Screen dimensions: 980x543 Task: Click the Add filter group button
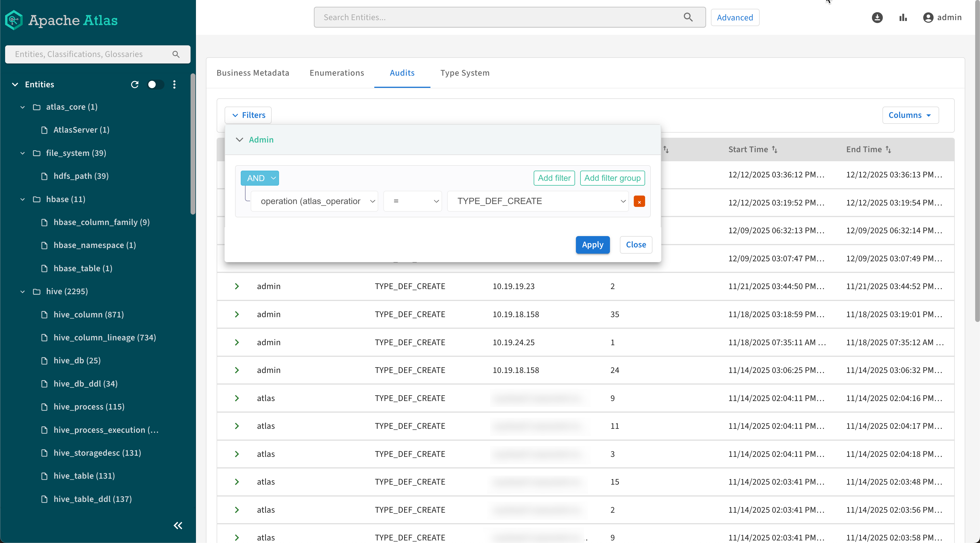612,178
